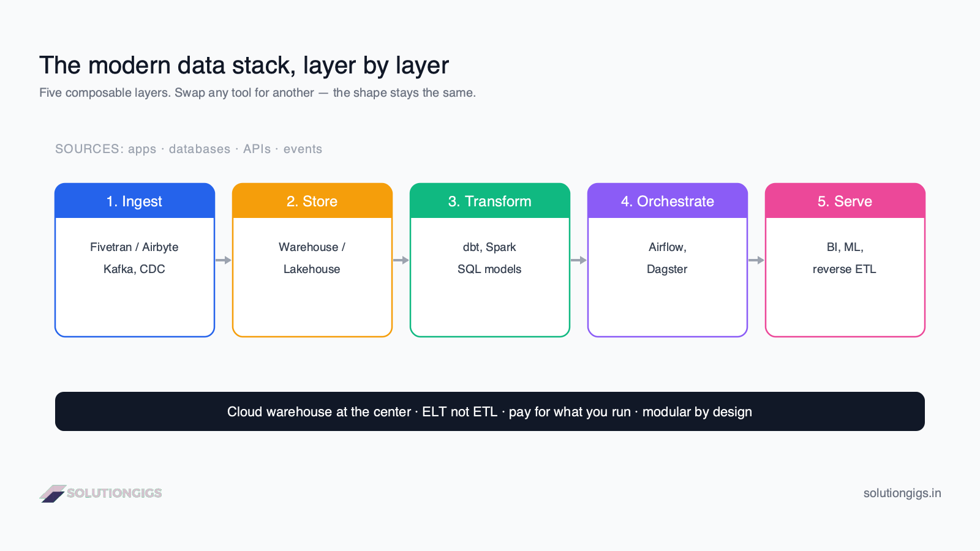
Task: Select the '2. Store' card header
Action: coord(312,201)
